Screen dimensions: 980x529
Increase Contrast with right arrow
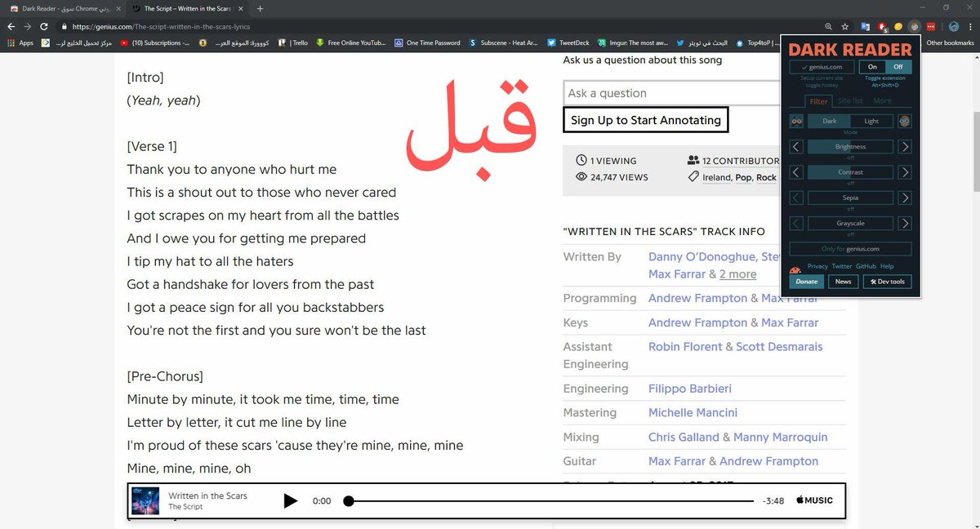(x=904, y=172)
